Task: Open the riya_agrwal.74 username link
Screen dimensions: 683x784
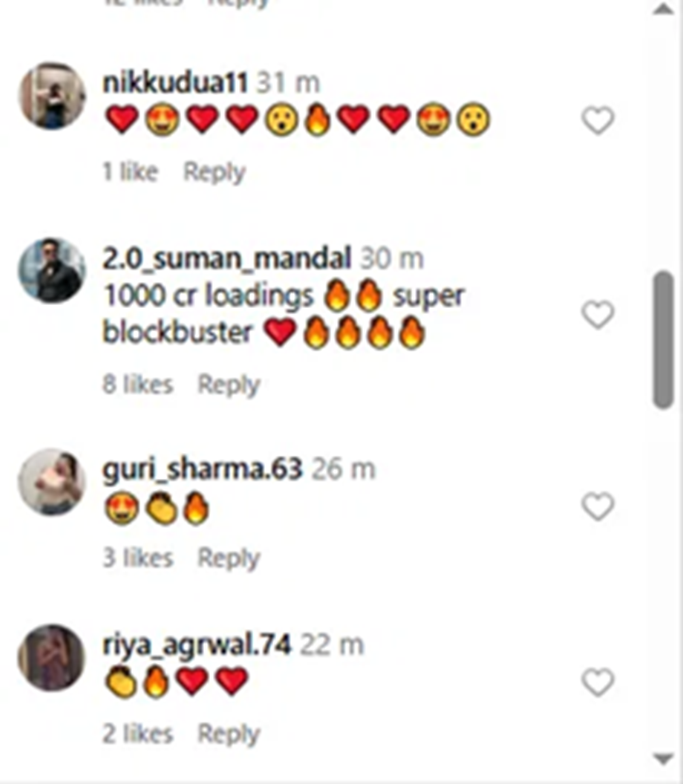Action: click(x=197, y=645)
